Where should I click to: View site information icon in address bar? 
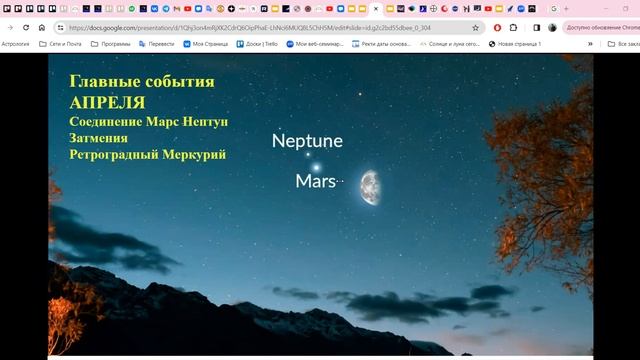coord(60,28)
